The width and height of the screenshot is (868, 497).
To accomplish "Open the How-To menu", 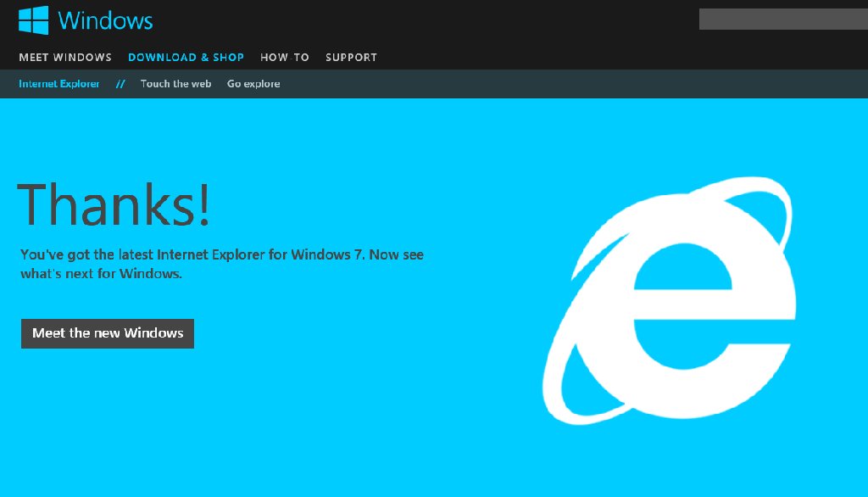I will click(x=285, y=58).
